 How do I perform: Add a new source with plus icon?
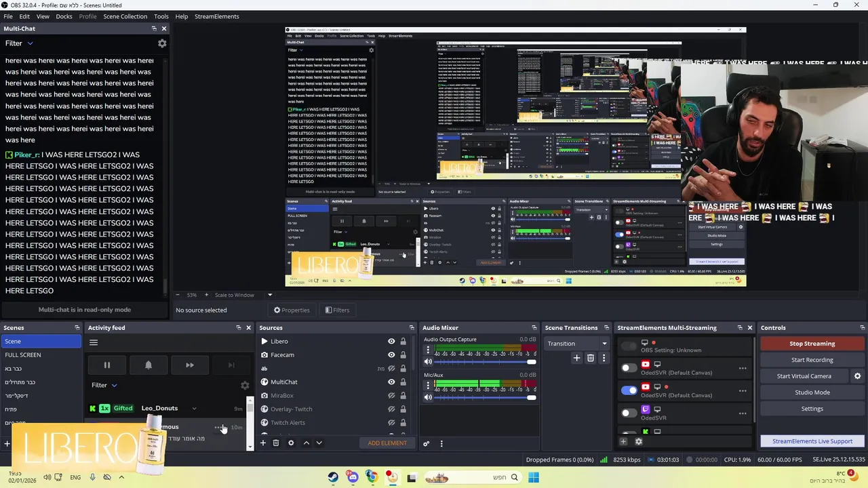pos(263,443)
